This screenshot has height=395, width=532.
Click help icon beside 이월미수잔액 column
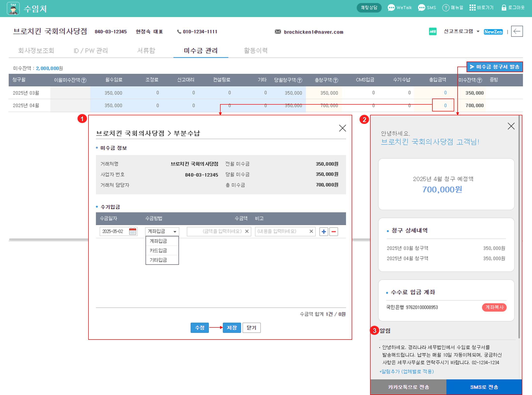click(84, 80)
